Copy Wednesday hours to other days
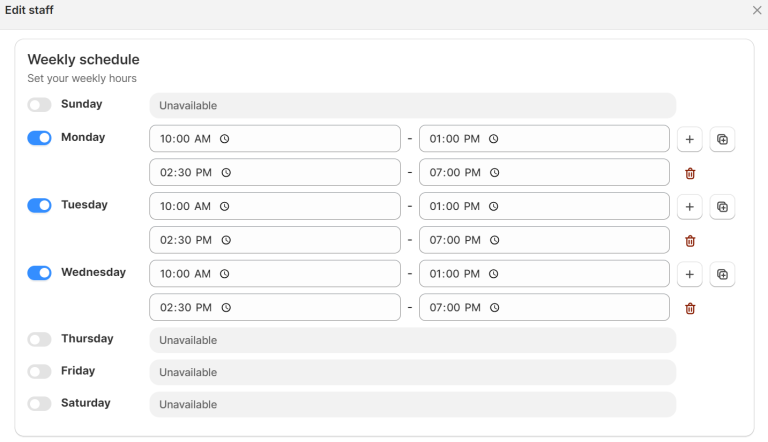768x442 pixels. (722, 274)
